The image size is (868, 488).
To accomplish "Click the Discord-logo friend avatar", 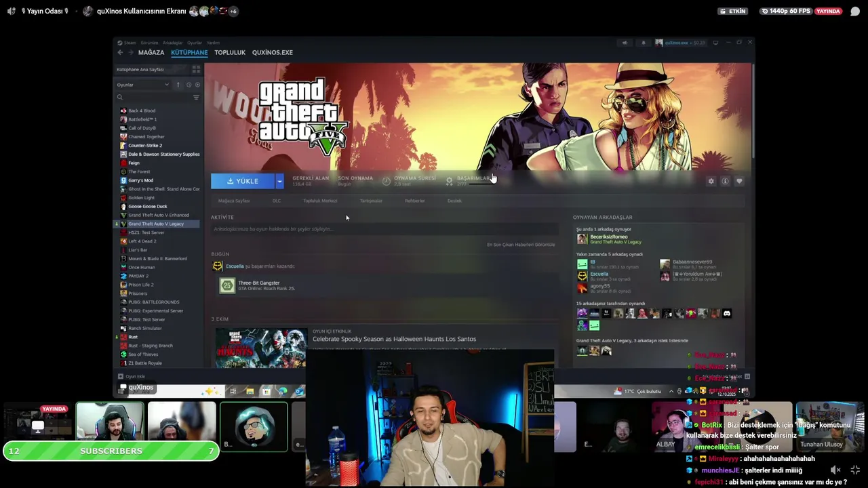I will (727, 313).
